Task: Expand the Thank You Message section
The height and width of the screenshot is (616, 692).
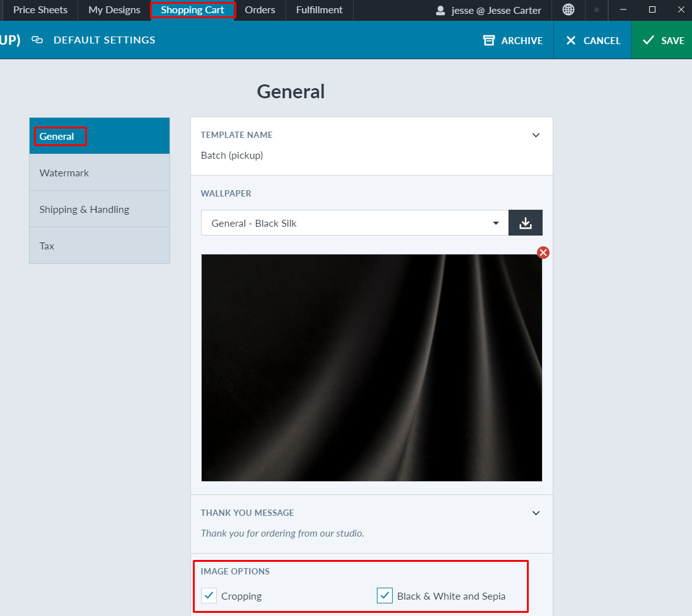Action: pos(536,513)
